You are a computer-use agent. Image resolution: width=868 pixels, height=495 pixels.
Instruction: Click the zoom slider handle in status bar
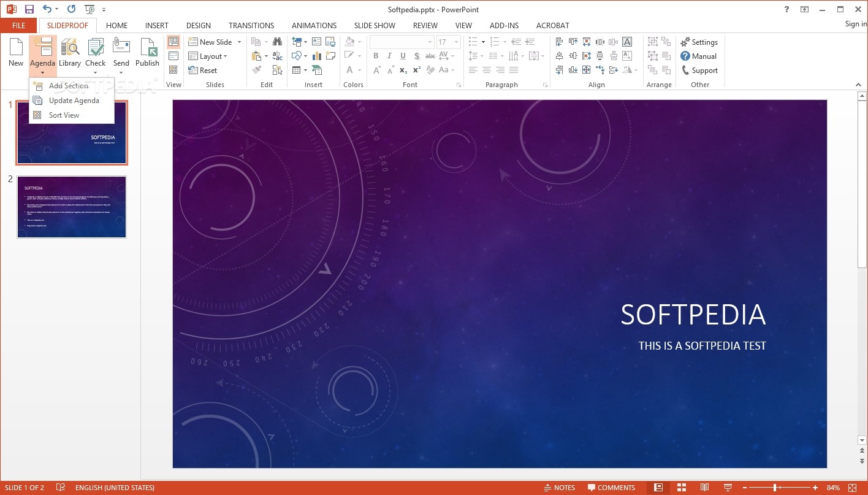pos(775,488)
